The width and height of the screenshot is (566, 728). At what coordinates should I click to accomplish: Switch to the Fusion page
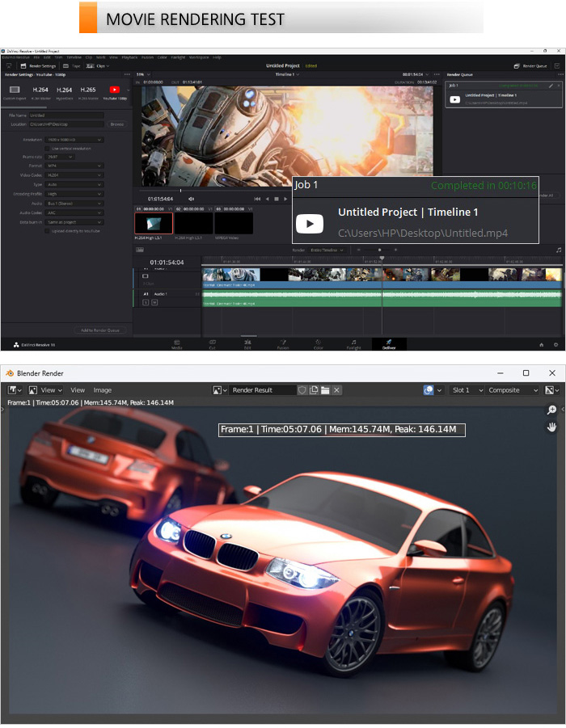coord(283,344)
